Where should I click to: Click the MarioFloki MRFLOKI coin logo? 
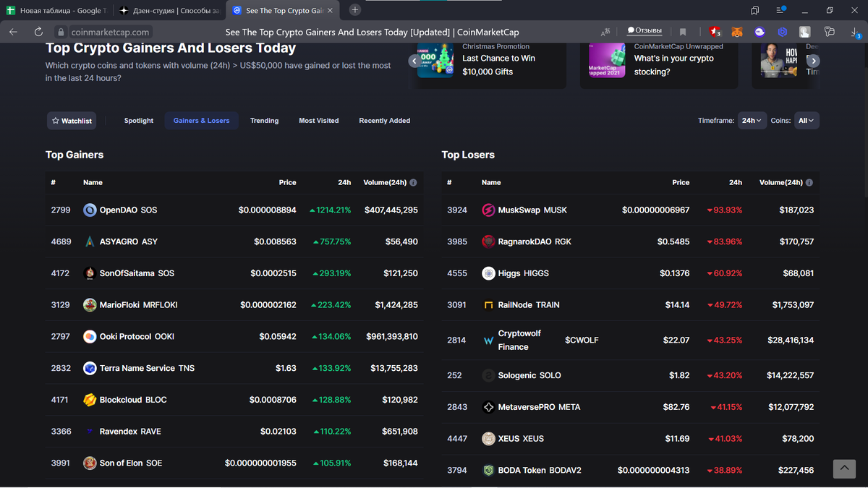(90, 305)
